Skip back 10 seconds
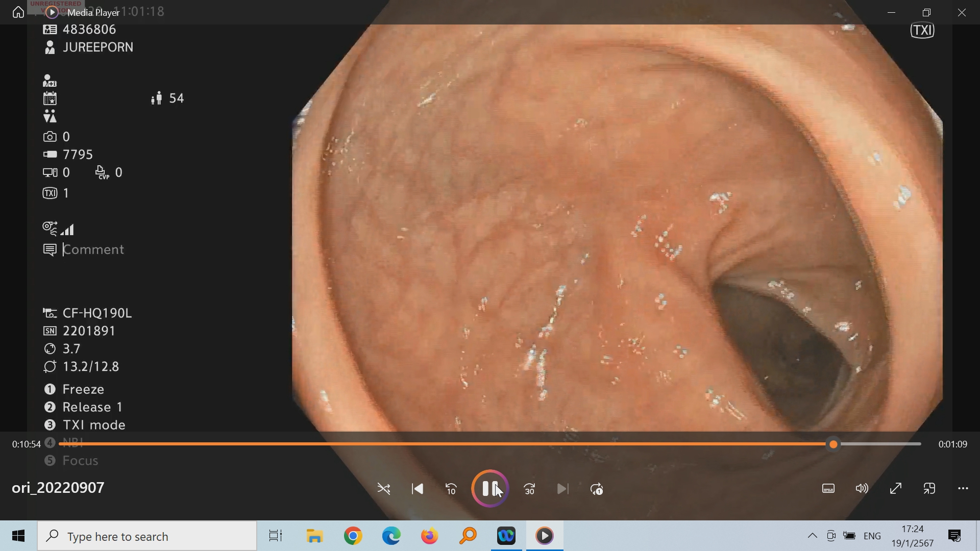Screen dimensions: 980x551 point(451,489)
